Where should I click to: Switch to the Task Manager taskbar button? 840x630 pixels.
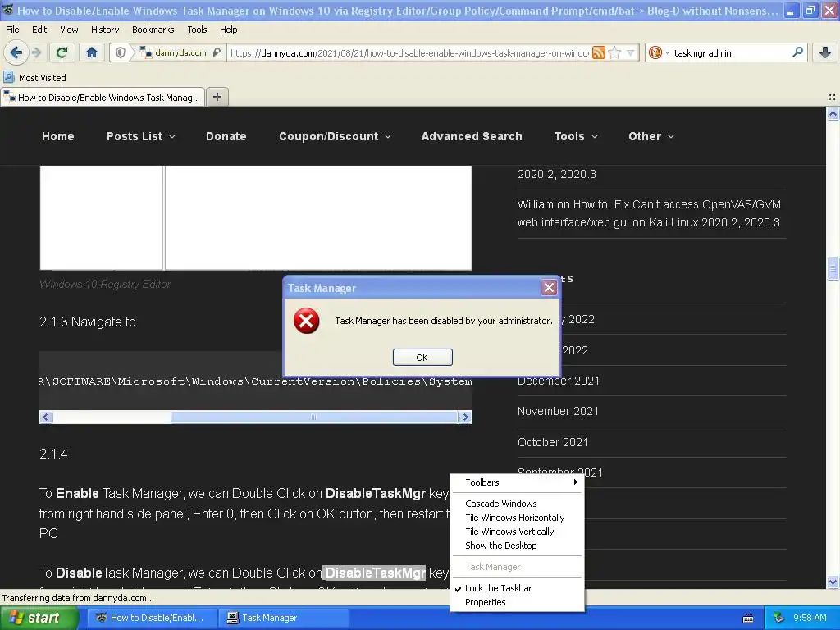[284, 618]
